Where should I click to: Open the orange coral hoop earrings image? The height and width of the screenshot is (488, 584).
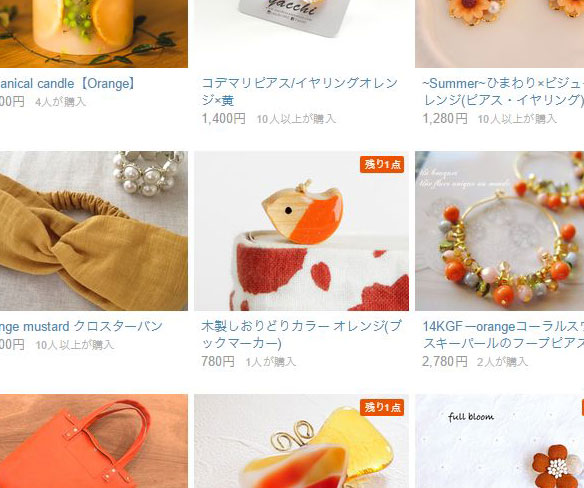(499, 231)
